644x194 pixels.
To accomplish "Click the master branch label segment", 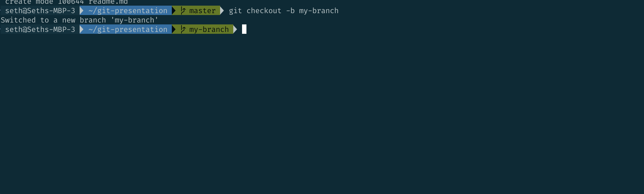I will click(x=203, y=11).
